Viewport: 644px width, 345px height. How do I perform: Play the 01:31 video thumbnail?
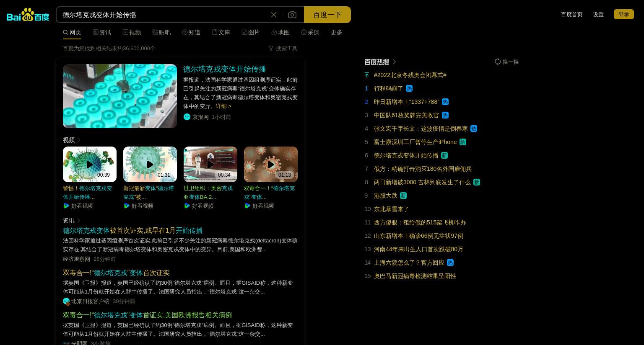150,164
